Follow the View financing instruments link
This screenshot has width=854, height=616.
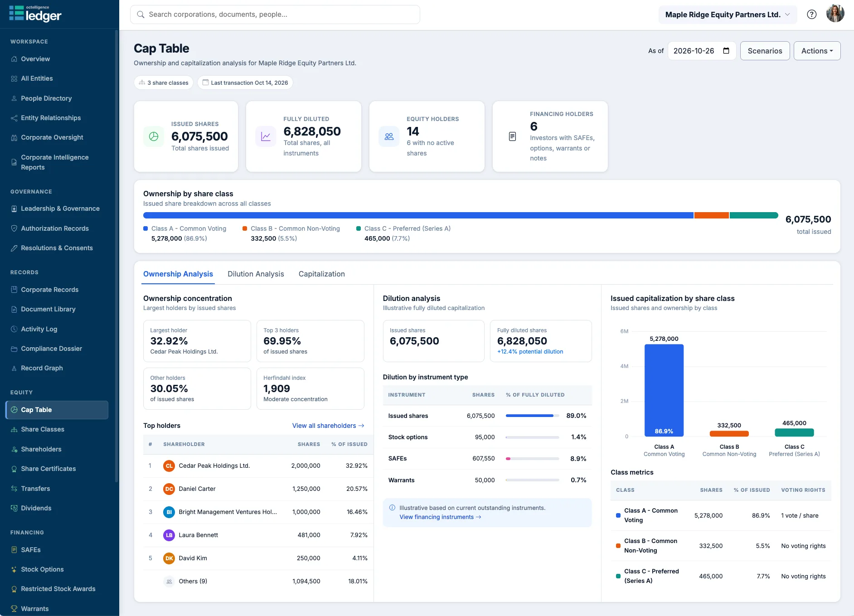pyautogui.click(x=440, y=517)
